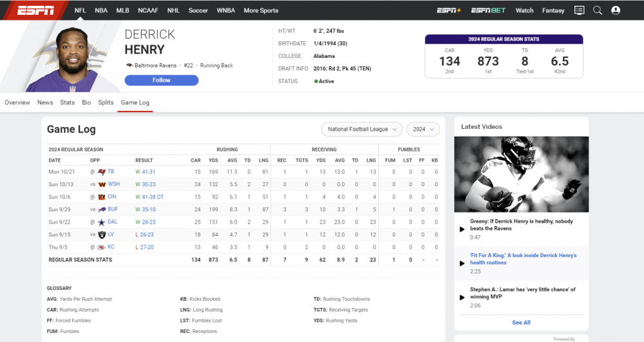Expand the National Football League dropdown

click(x=361, y=129)
